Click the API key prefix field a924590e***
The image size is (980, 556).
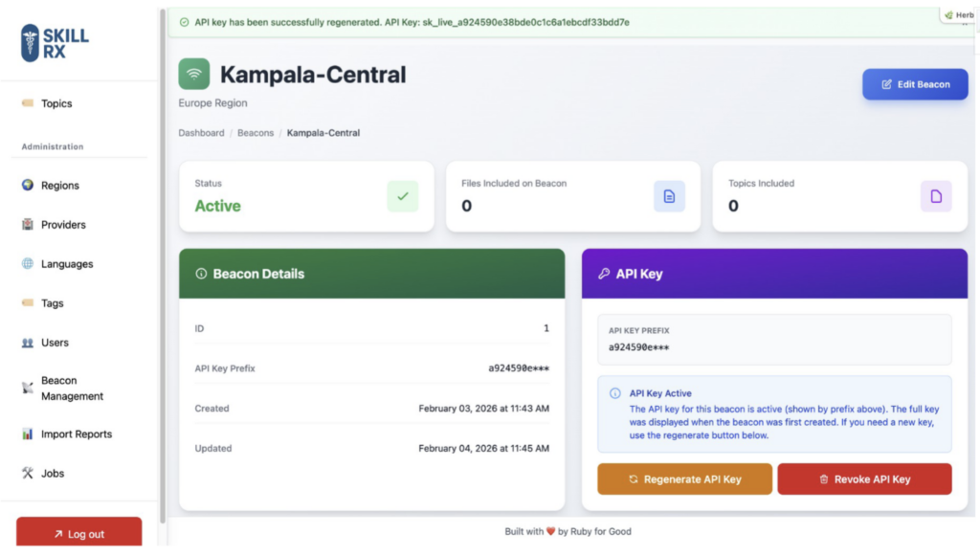pos(774,340)
